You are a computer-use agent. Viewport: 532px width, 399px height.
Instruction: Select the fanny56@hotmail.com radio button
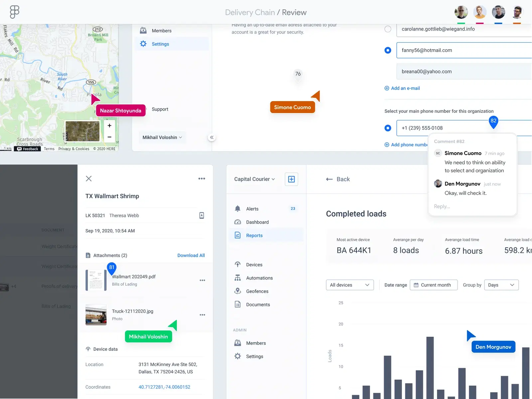point(388,50)
